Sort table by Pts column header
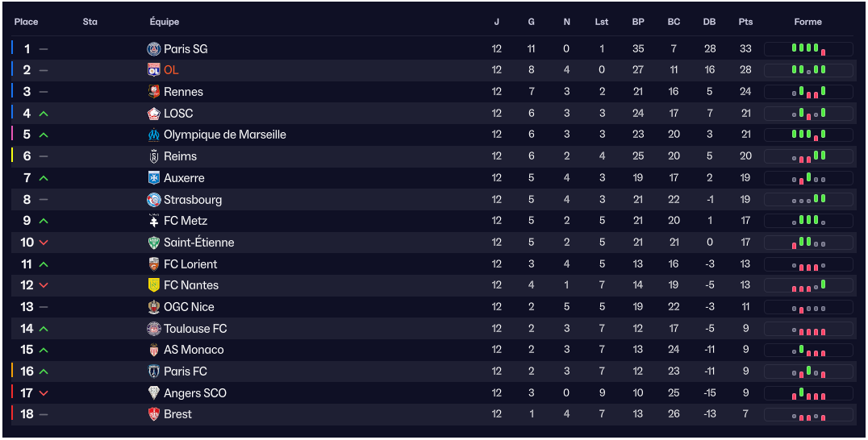 pyautogui.click(x=745, y=22)
